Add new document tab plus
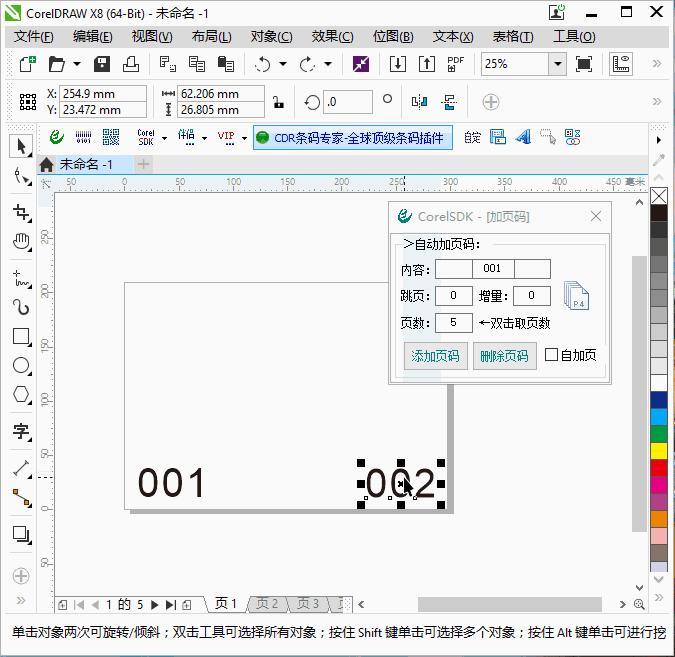This screenshot has height=657, width=675. [x=143, y=164]
